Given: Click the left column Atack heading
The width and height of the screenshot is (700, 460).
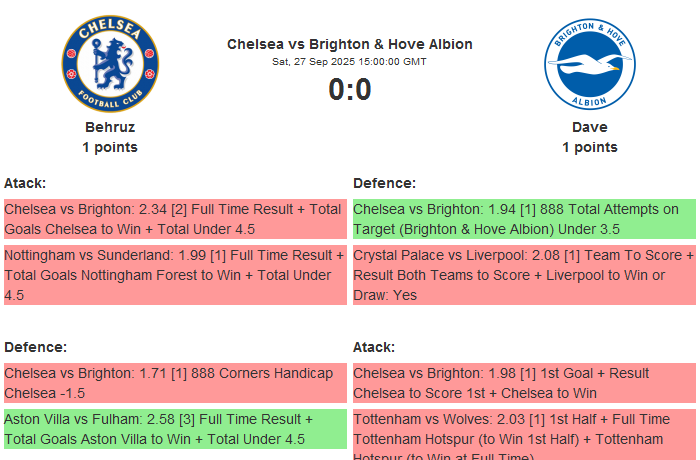Looking at the screenshot, I should coord(25,183).
